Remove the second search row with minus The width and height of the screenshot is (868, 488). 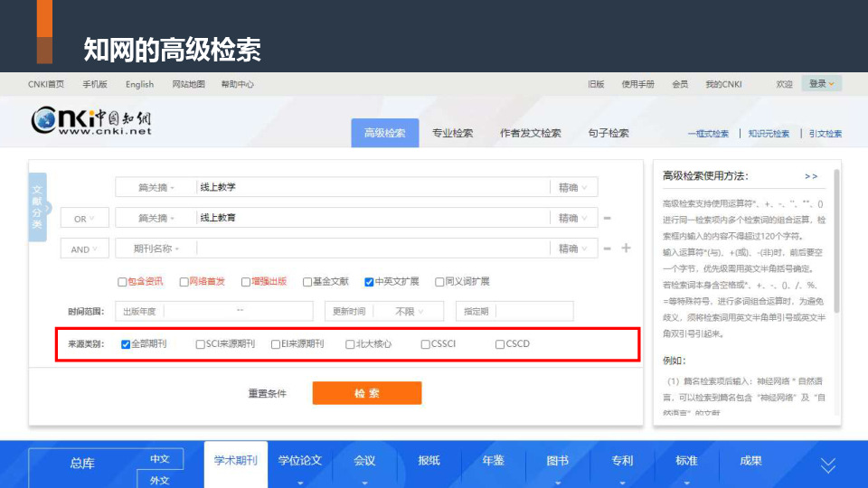(x=608, y=218)
